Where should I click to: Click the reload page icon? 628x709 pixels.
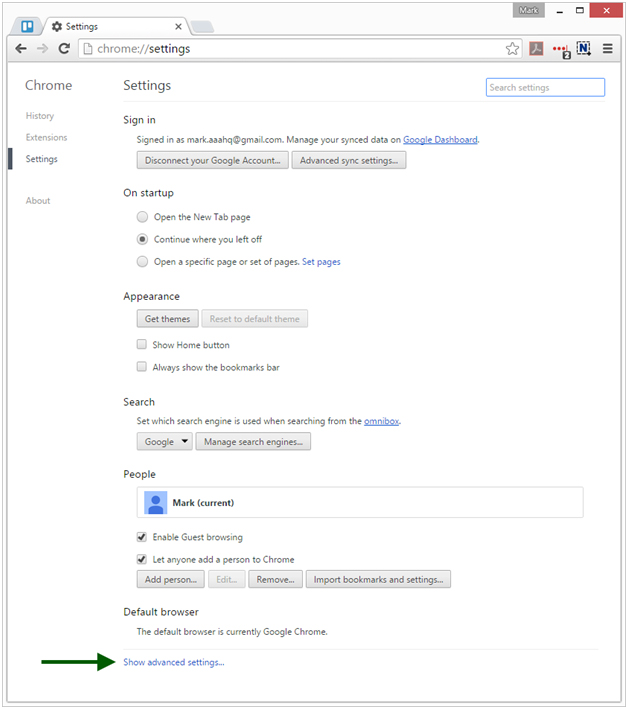64,48
